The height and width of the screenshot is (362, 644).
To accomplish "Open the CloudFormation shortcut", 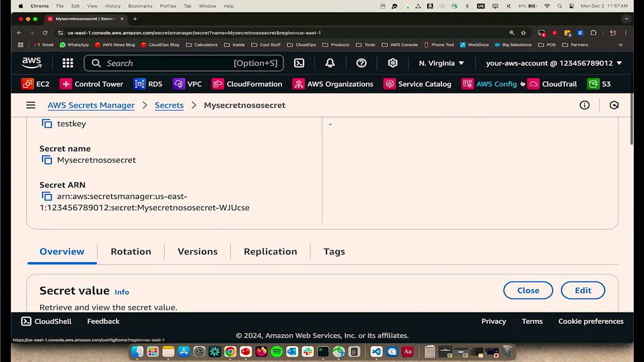I will (x=247, y=84).
